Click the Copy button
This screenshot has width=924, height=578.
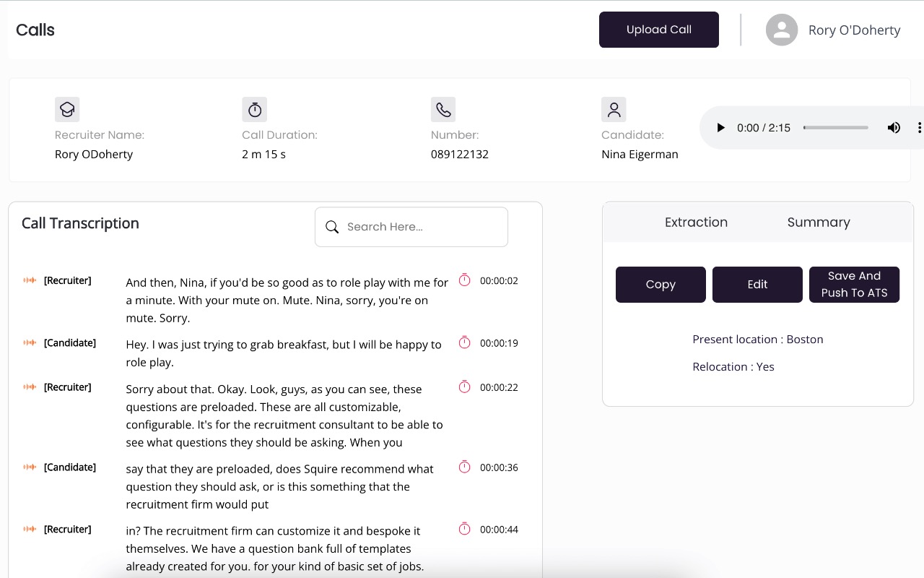[x=661, y=285]
